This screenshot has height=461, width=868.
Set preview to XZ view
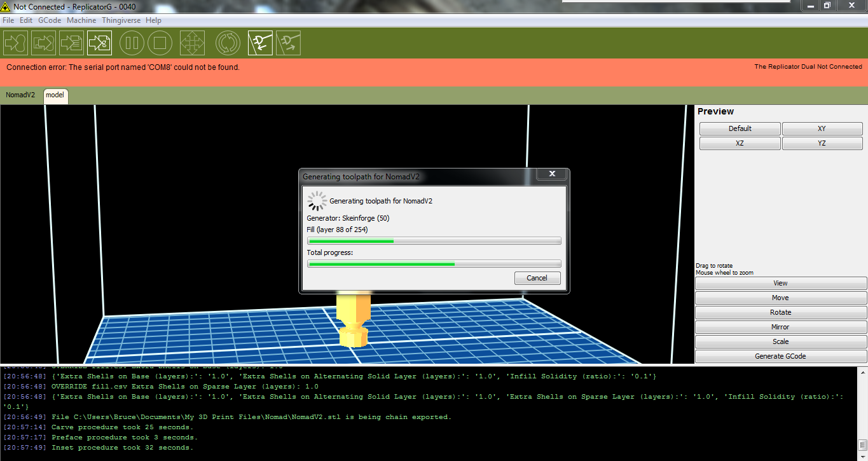(740, 143)
